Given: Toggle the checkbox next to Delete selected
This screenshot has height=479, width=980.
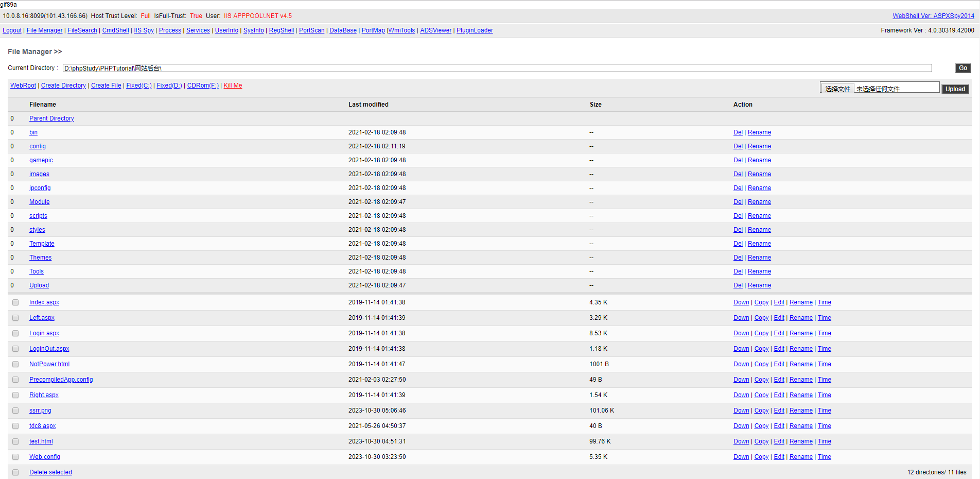Looking at the screenshot, I should click(x=15, y=472).
